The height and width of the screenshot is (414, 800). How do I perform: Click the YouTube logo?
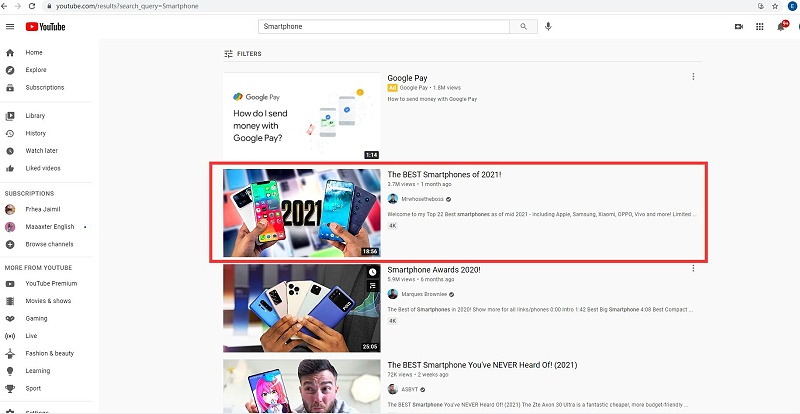(47, 27)
